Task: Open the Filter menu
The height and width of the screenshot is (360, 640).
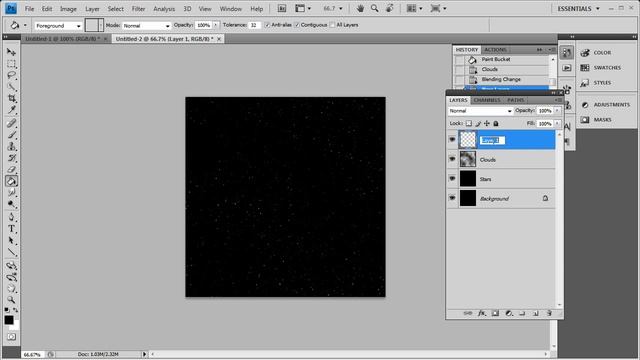Action: point(138,9)
